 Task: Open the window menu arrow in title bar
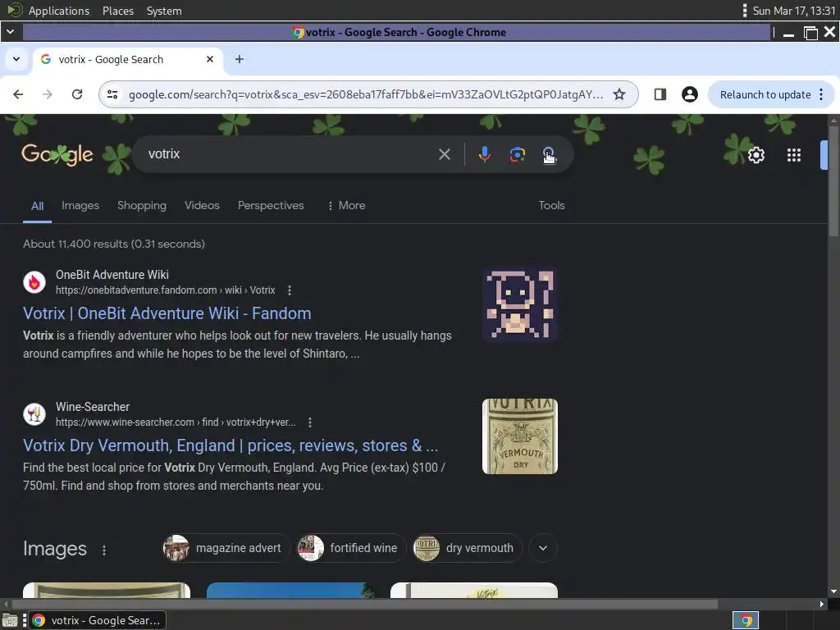pyautogui.click(x=10, y=32)
